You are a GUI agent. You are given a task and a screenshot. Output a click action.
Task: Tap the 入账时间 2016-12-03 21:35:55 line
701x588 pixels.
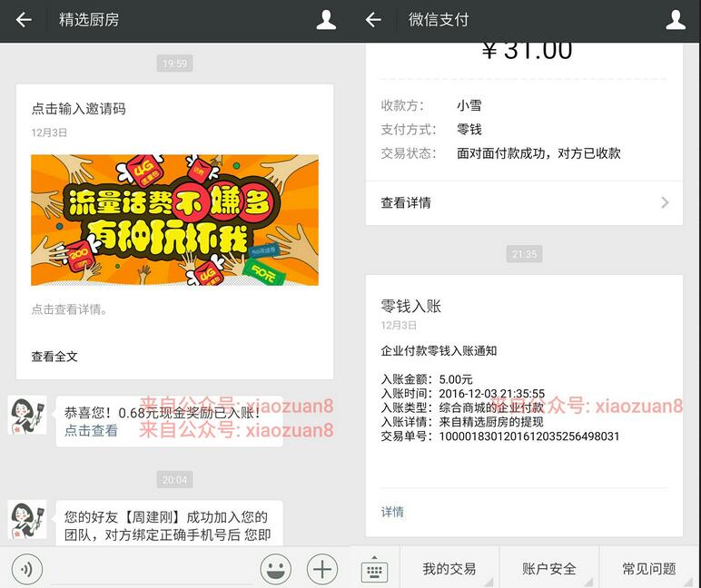(x=463, y=393)
